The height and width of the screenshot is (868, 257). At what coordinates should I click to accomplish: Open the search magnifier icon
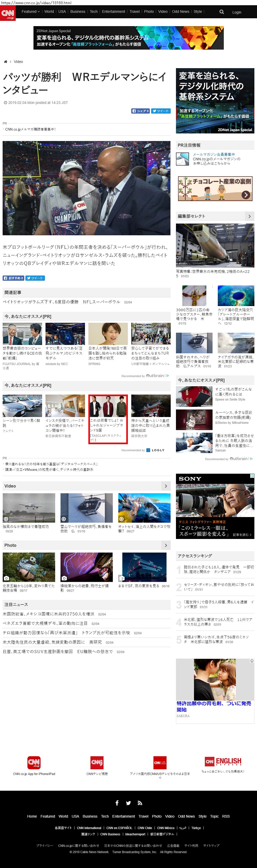[222, 12]
